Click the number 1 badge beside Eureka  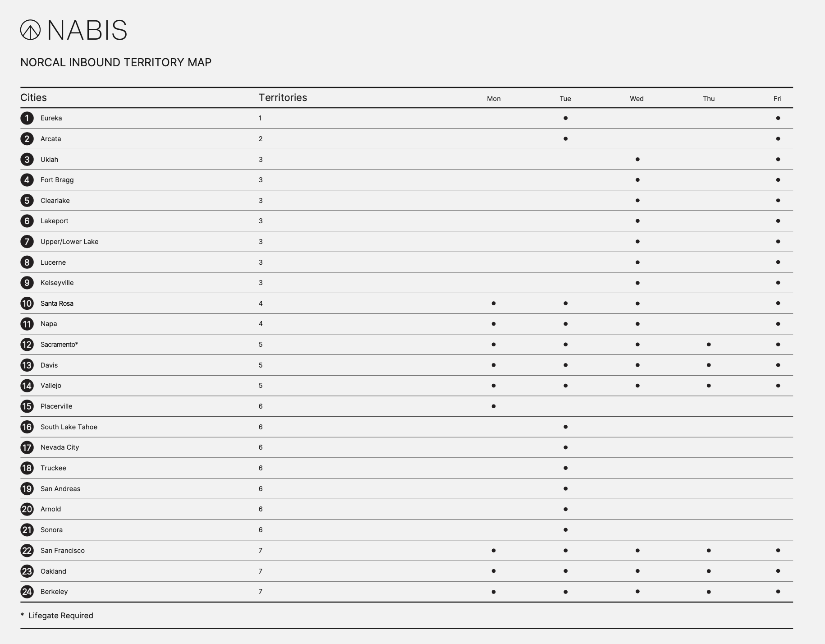[x=27, y=118]
